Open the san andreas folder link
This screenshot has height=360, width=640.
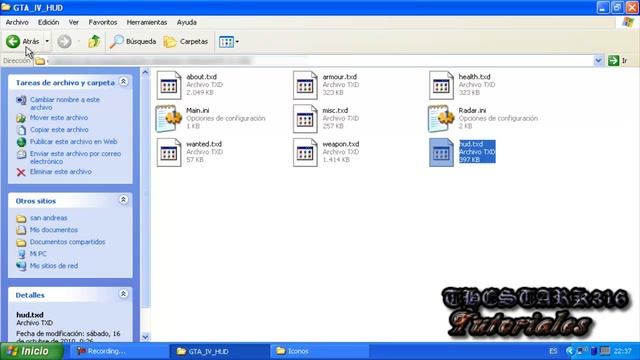tap(49, 218)
